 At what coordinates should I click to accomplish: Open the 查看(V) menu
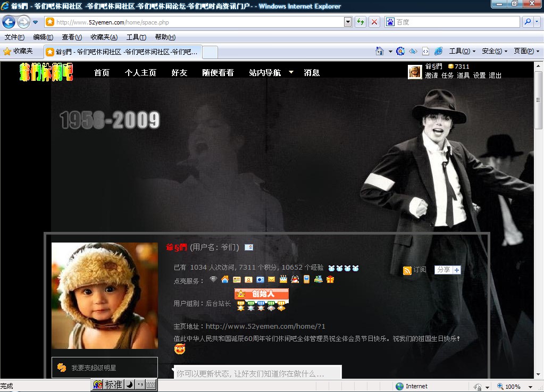click(x=72, y=37)
